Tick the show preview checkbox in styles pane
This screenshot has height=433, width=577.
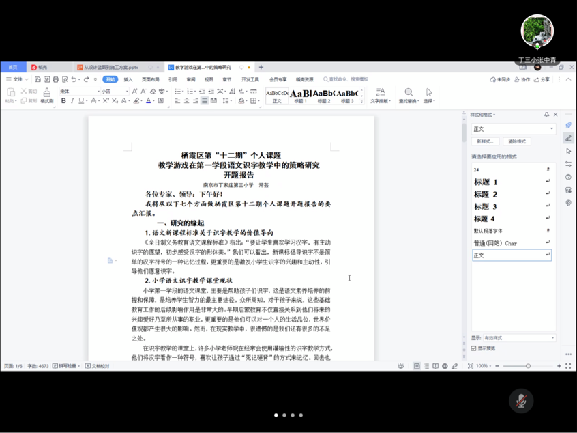click(474, 348)
